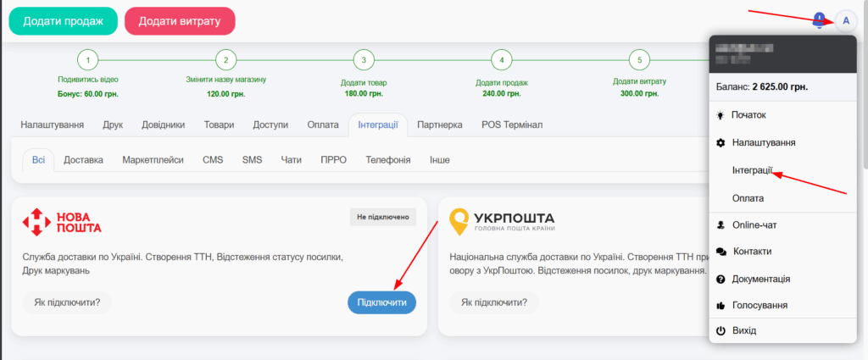Add a sale with Додати продаж button
The height and width of the screenshot is (360, 868).
[x=63, y=21]
